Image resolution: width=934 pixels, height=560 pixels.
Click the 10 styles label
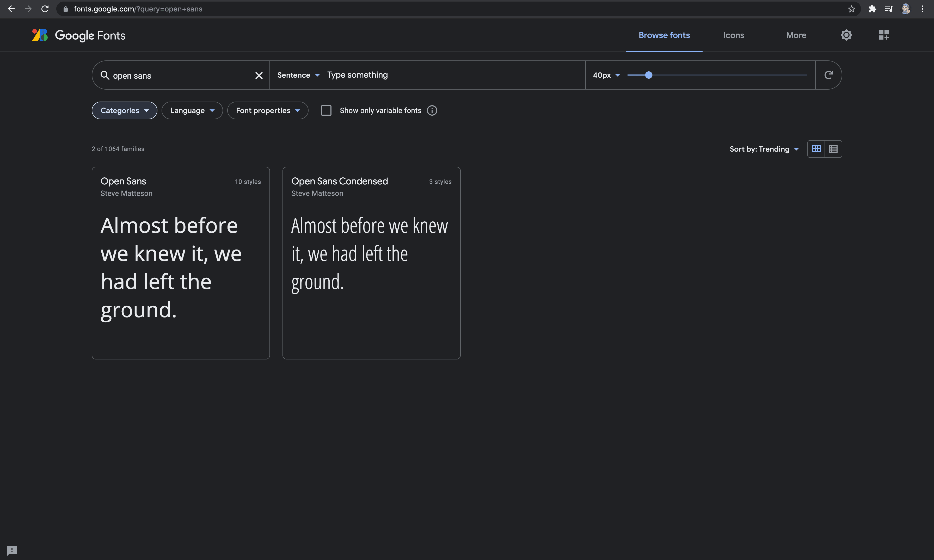click(x=248, y=182)
